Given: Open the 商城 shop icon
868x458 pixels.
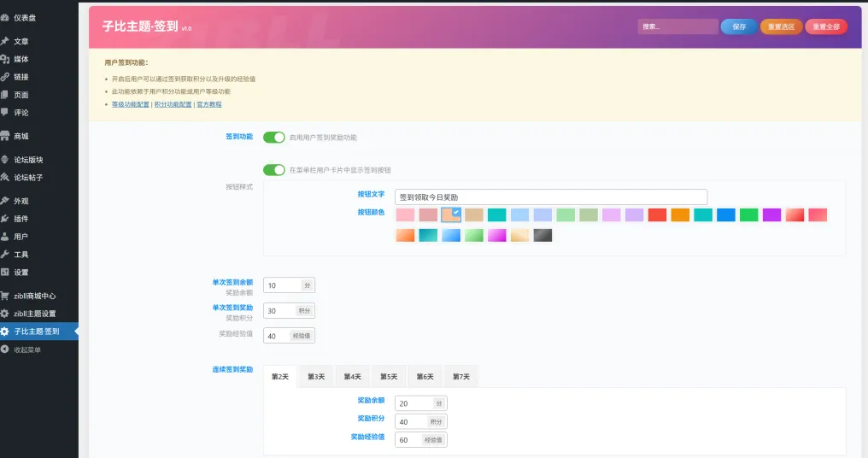Looking at the screenshot, I should tap(4, 136).
